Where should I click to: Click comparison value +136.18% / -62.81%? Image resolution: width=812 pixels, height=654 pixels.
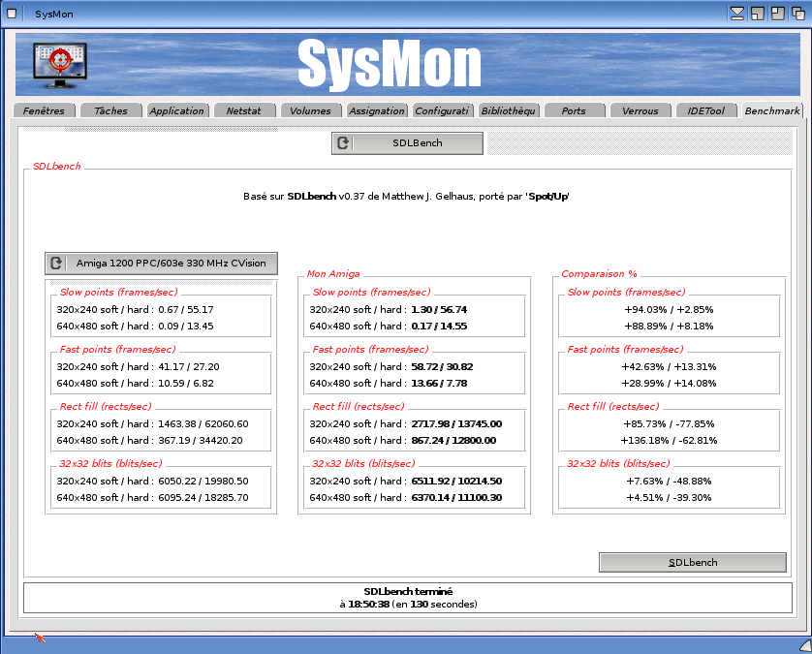coord(669,440)
